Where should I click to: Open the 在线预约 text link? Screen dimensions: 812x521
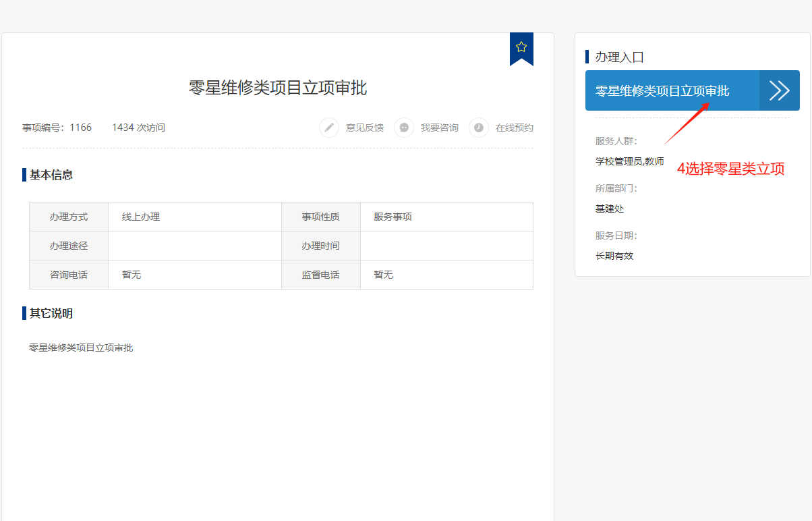[514, 128]
